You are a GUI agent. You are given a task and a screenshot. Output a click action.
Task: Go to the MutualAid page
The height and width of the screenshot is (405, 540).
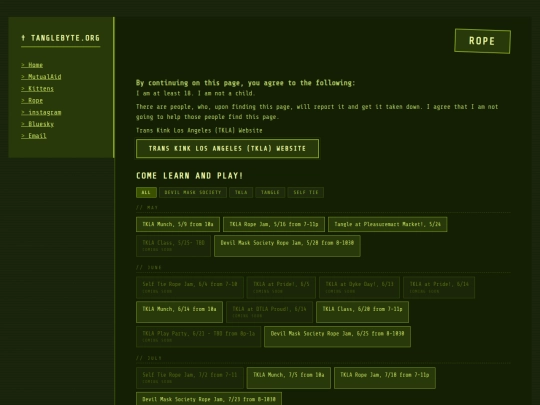41,77
